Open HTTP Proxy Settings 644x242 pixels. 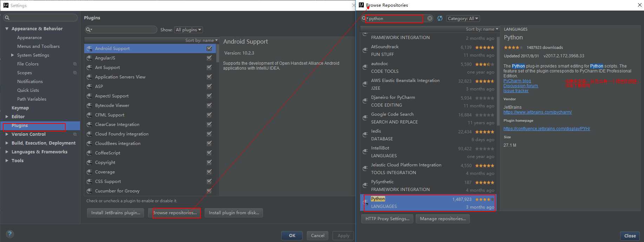click(x=387, y=219)
